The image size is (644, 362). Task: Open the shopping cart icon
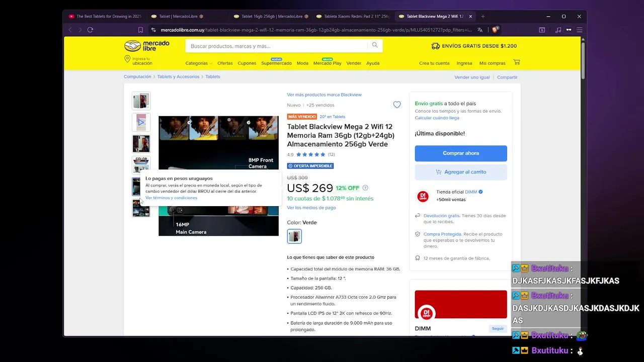tap(517, 62)
